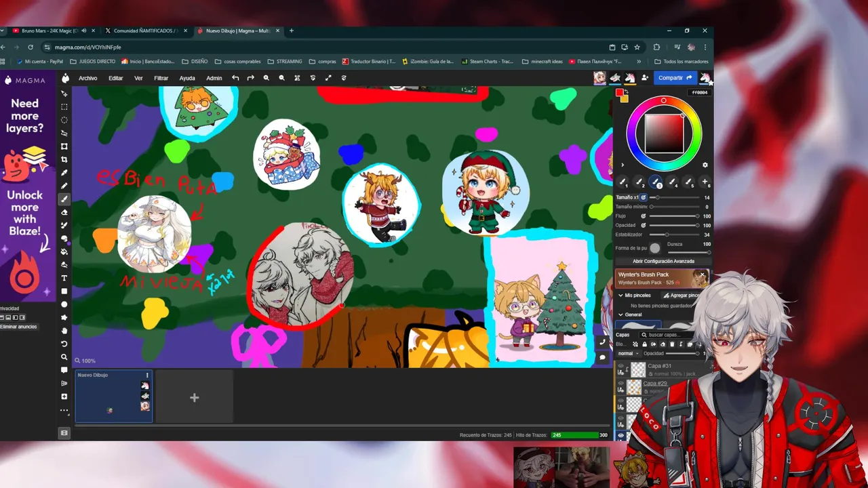Toggle visibility of Capa #29

point(620,384)
